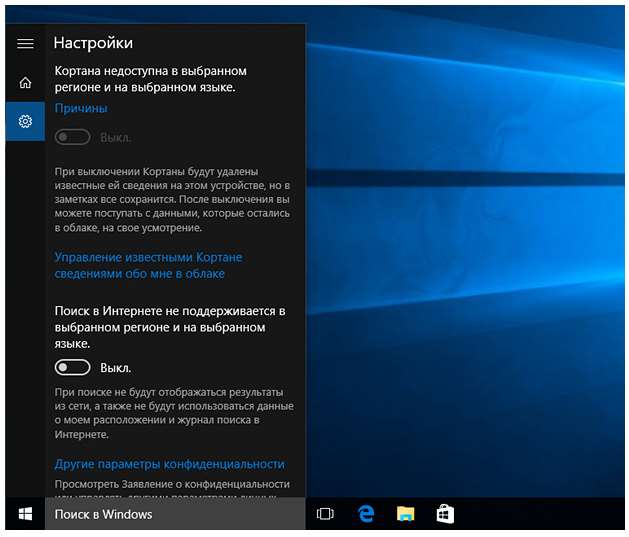Open Windows Store from taskbar
Screen dimensions: 629x537
click(445, 514)
